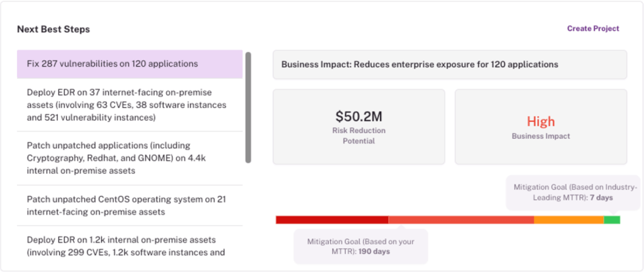Click the light red middle bar segment
The width and height of the screenshot is (644, 272).
coord(460,220)
